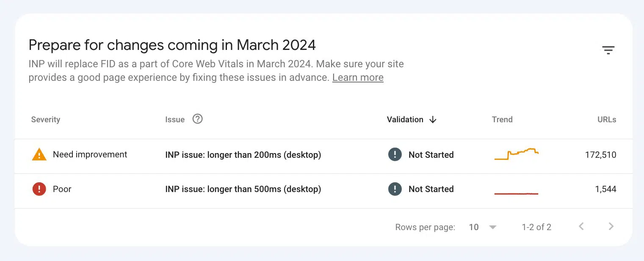Click Not Started icon for 500ms issue
The width and height of the screenshot is (644, 261).
point(395,189)
